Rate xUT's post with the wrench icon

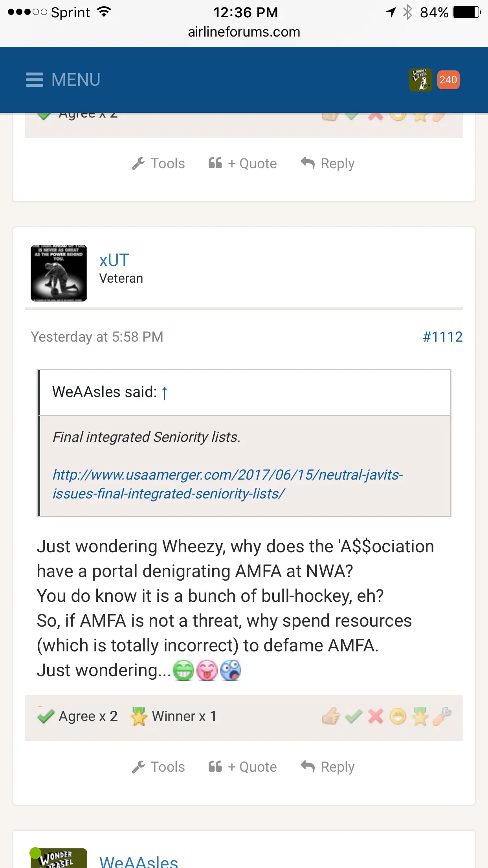coord(442,716)
